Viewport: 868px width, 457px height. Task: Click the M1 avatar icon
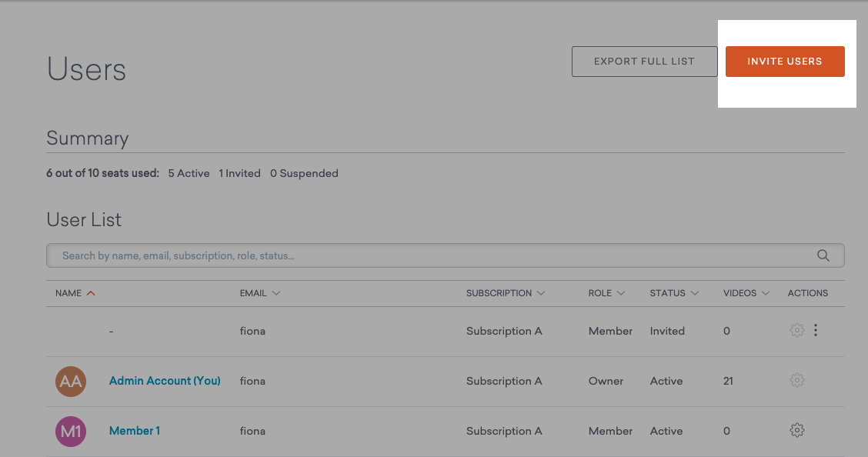[71, 431]
